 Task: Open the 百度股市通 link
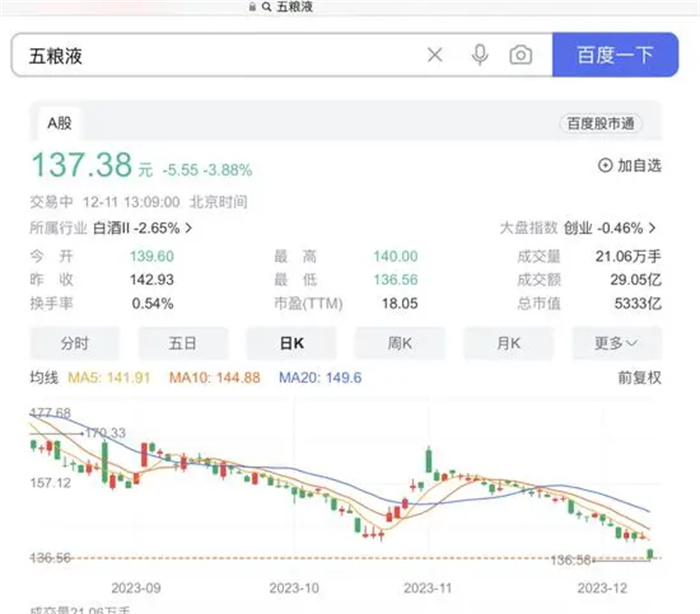click(600, 124)
